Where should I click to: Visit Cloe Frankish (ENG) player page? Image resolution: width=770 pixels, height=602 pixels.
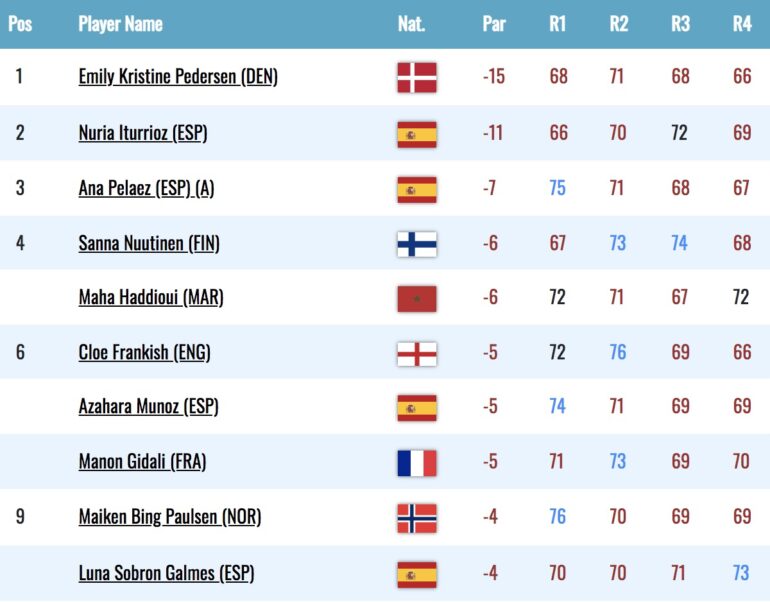[x=144, y=353]
